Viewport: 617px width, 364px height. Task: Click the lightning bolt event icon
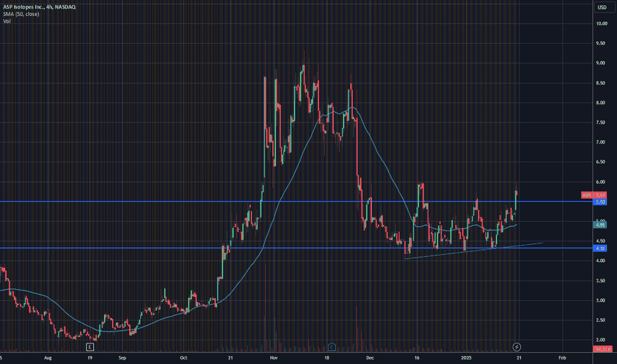coord(516,347)
